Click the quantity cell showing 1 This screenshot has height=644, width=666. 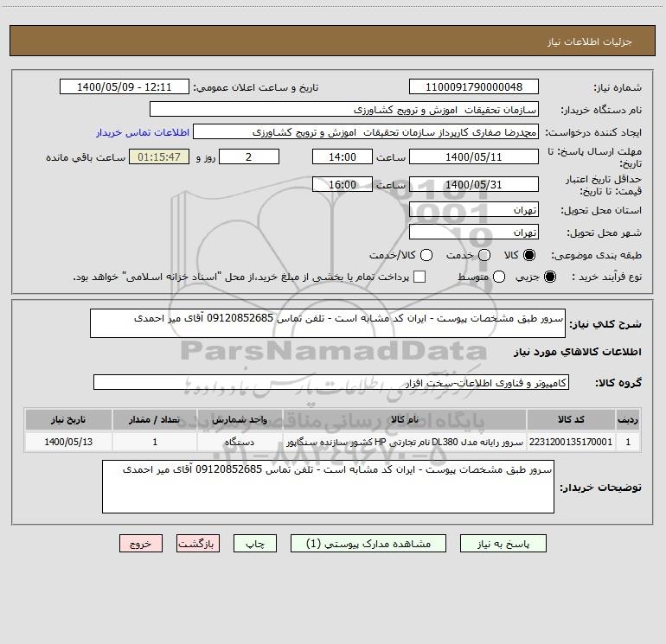click(155, 442)
